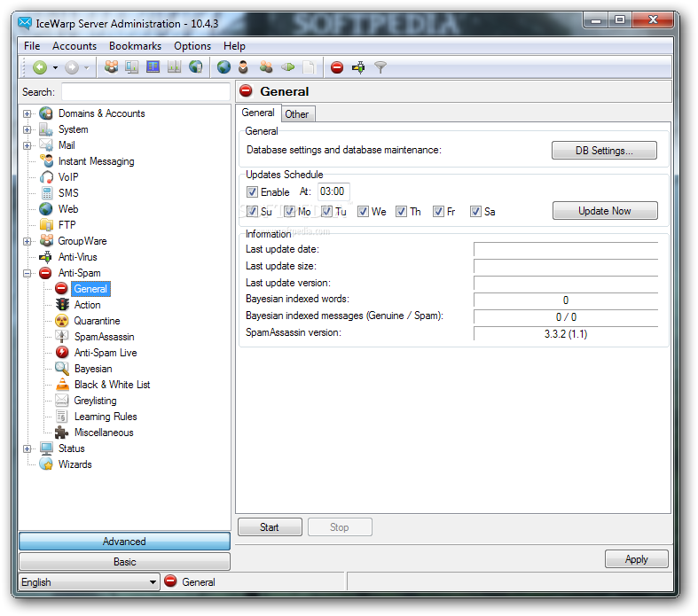Select the Anti-Spam Live tree item
The height and width of the screenshot is (616, 698).
point(106,353)
